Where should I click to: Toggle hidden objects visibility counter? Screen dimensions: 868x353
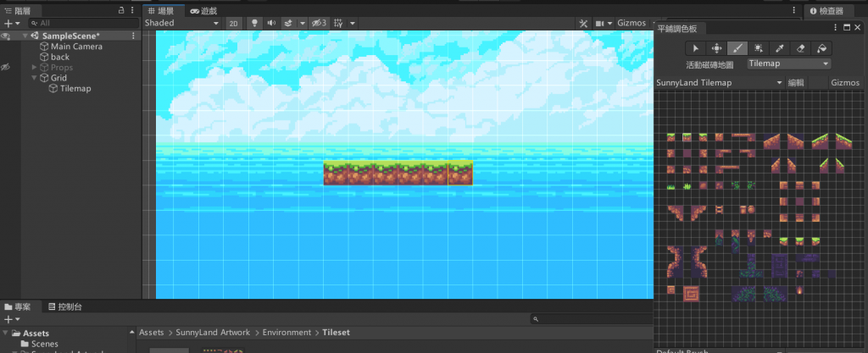point(320,23)
